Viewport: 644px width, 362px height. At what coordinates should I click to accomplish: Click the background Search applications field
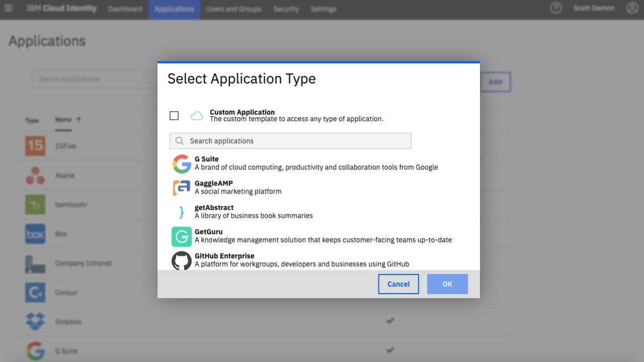coord(95,79)
